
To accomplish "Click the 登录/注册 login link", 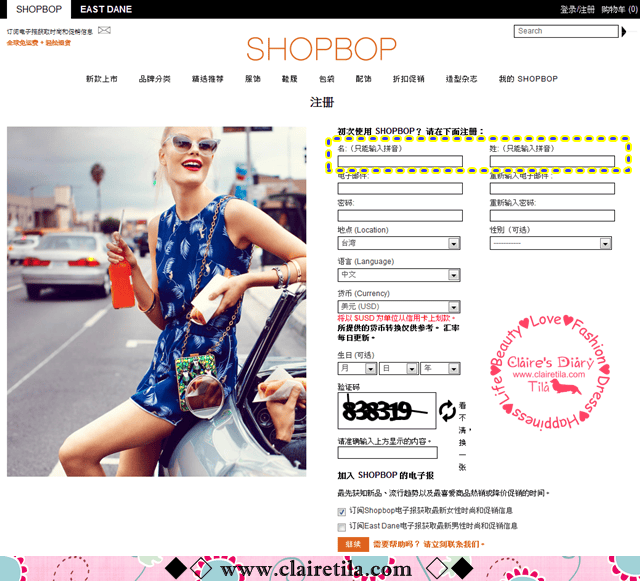I will (577, 9).
